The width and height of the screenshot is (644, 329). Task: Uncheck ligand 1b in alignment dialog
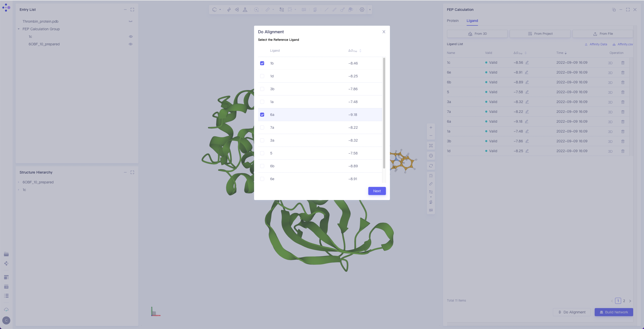click(262, 63)
